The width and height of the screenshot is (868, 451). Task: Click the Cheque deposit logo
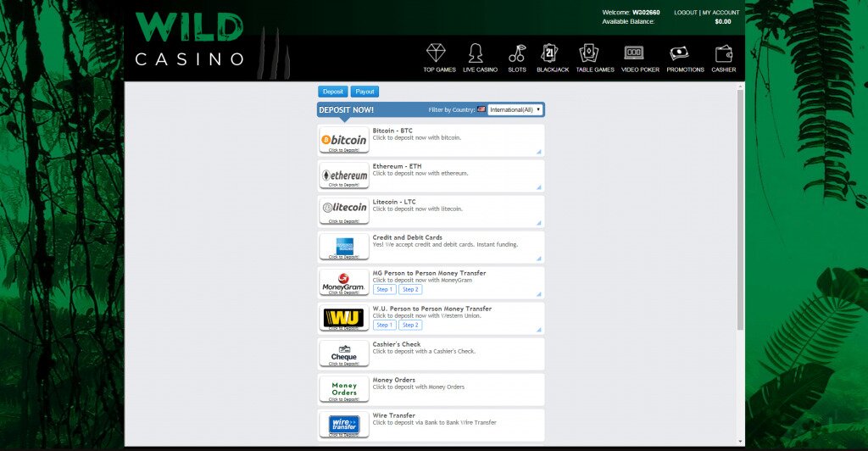point(344,353)
